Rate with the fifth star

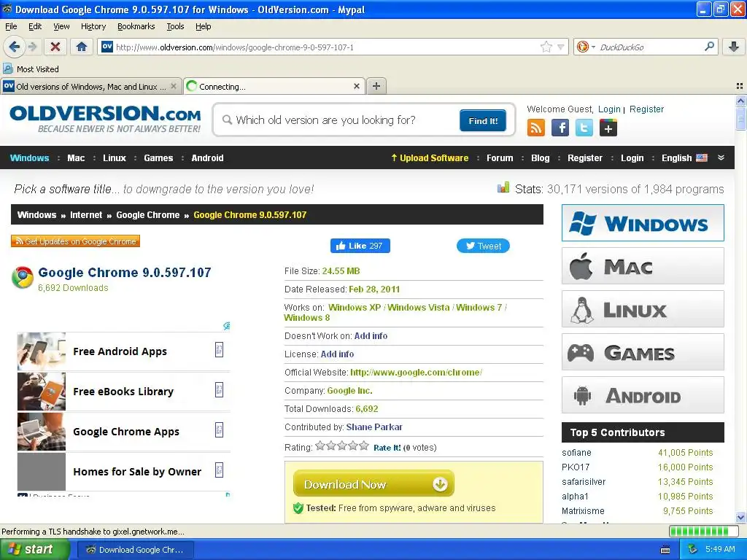[x=364, y=446]
